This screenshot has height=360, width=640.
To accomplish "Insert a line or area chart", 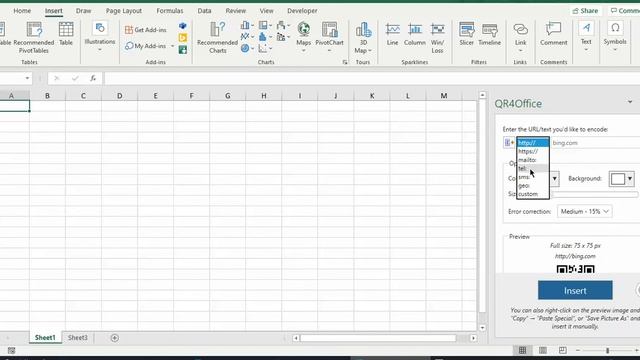I will click(247, 37).
